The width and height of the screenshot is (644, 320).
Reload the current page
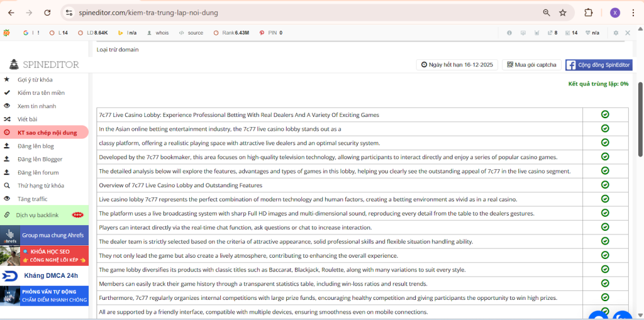[48, 13]
